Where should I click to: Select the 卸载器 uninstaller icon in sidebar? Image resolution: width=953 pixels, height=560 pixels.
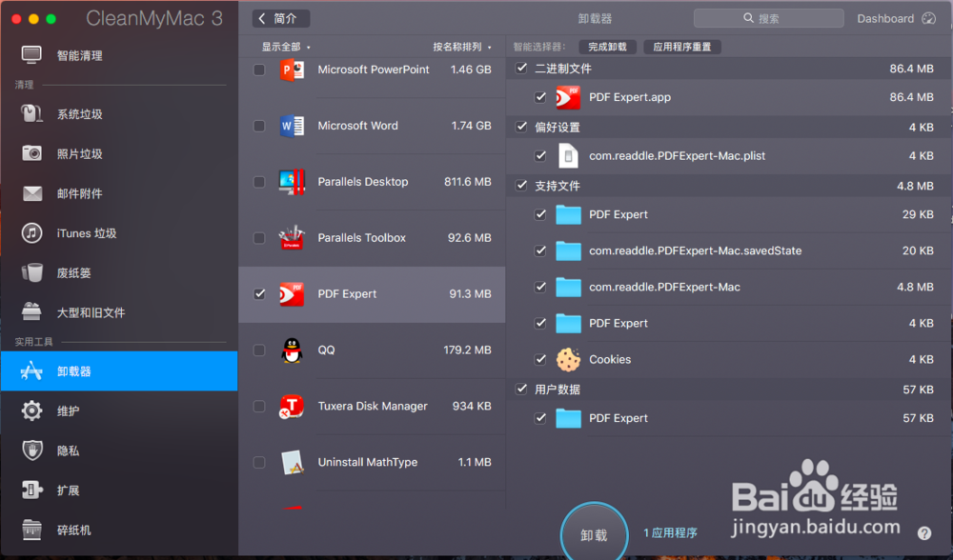coord(31,370)
